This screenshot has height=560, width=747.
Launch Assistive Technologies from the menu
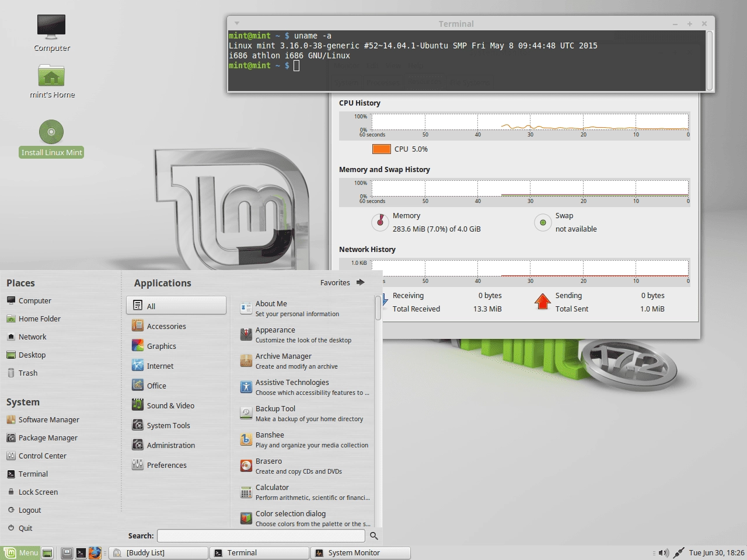point(306,387)
